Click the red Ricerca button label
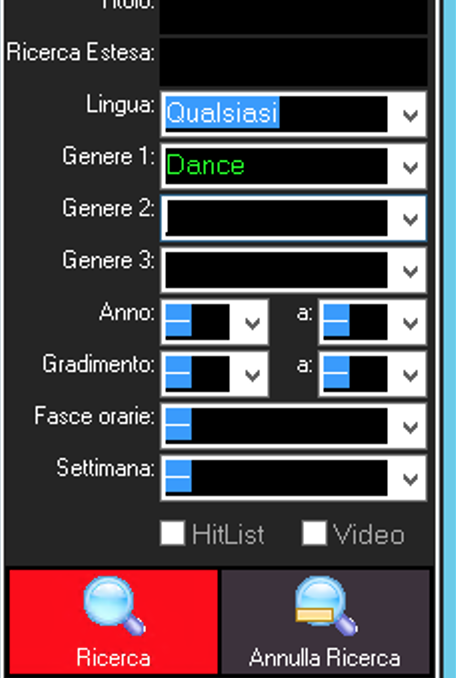The image size is (456, 678). pyautogui.click(x=114, y=658)
